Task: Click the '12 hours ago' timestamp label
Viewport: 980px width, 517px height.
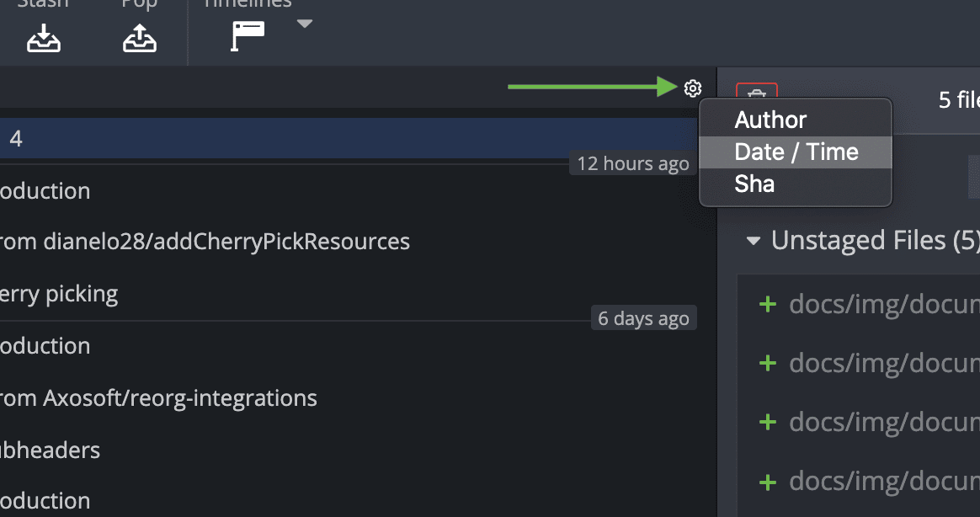Action: 633,163
